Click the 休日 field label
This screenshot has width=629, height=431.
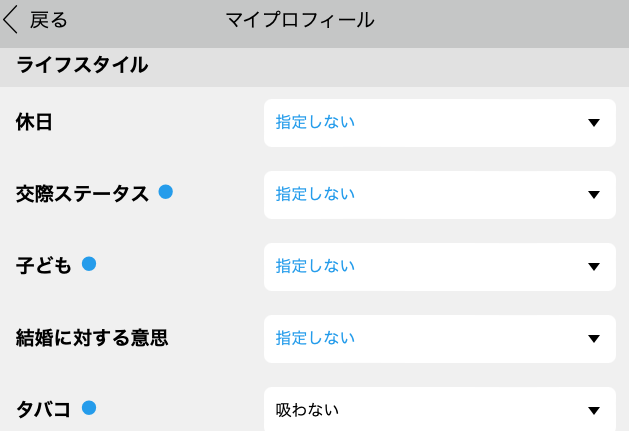34,123
